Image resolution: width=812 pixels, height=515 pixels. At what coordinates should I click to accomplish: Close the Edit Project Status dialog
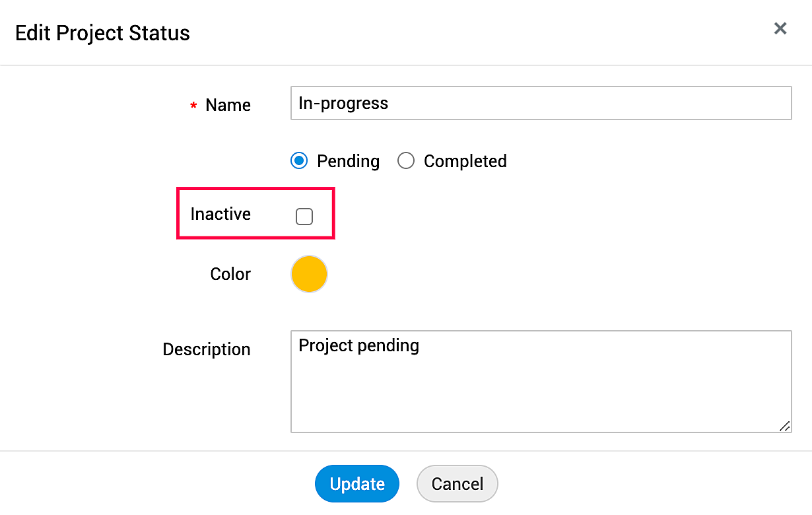[780, 28]
